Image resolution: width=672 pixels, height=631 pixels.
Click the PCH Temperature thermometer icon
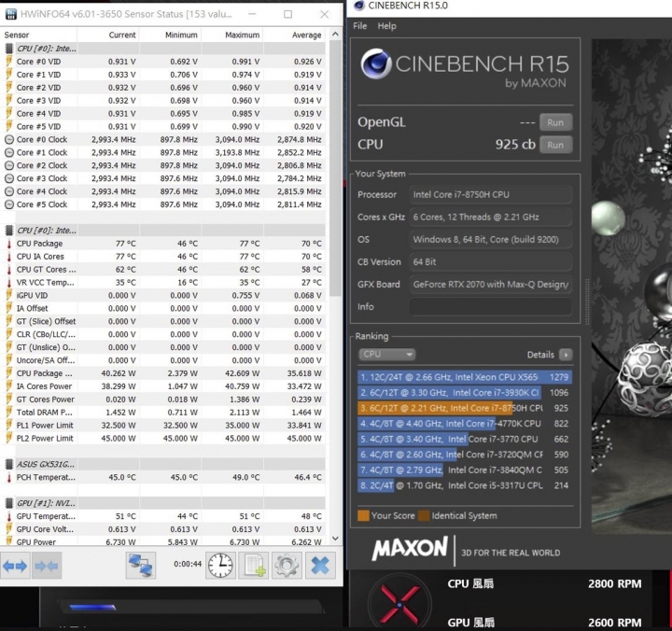click(x=9, y=477)
